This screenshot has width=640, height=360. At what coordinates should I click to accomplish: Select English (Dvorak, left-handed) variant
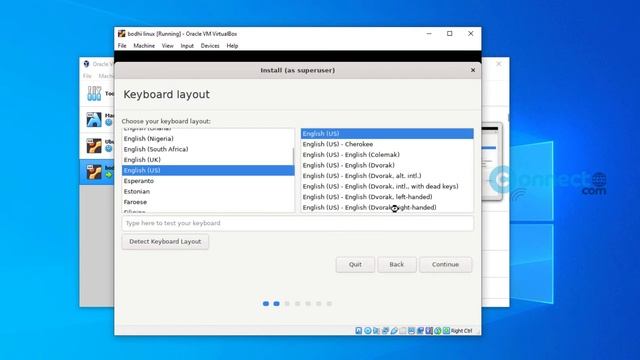click(x=387, y=197)
